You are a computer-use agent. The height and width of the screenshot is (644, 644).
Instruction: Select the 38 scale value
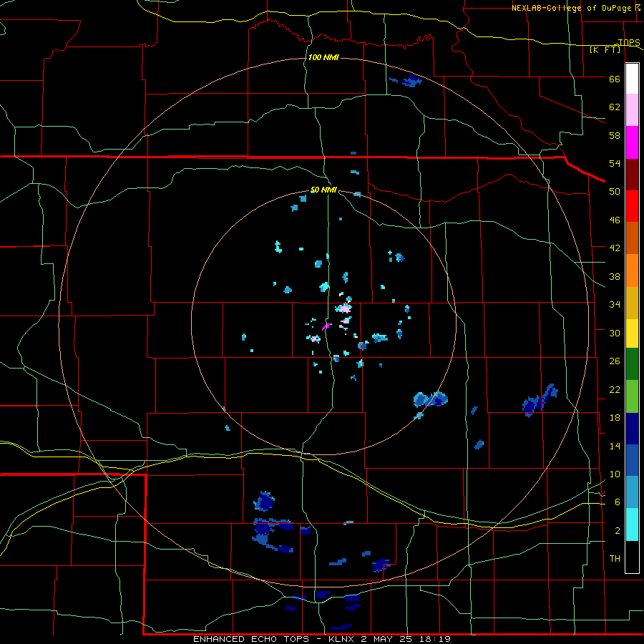pos(615,276)
